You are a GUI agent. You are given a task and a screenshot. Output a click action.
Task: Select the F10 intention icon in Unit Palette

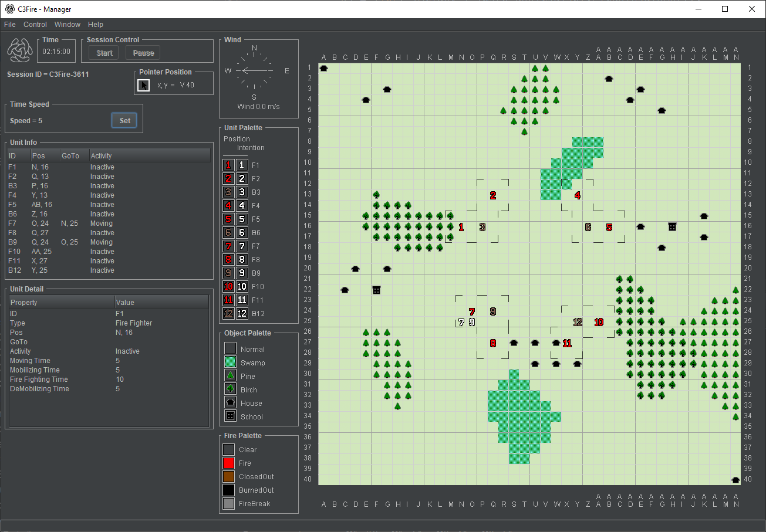242,287
